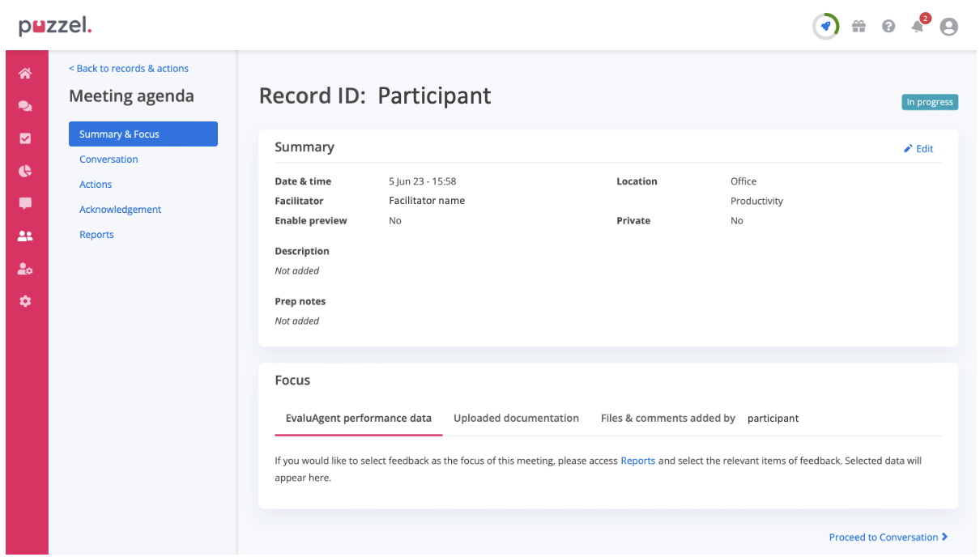Screen dimensions: 980x557
Task: Open the help question mark icon
Action: tap(888, 27)
